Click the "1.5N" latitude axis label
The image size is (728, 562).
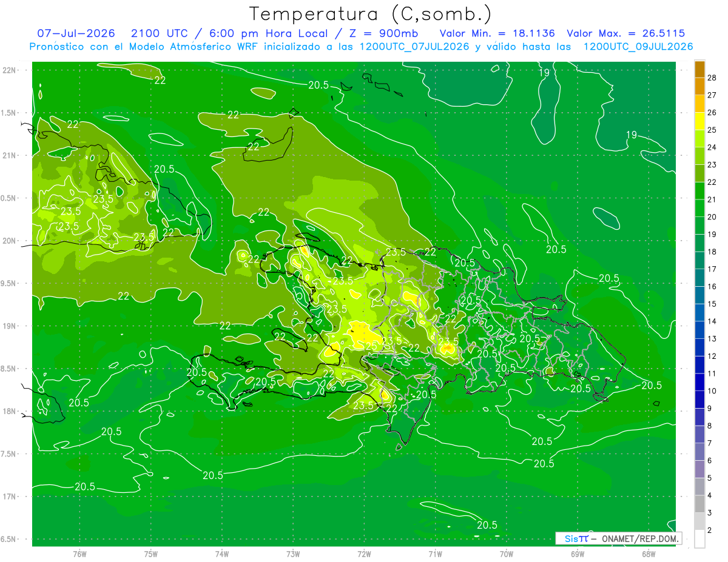click(9, 113)
